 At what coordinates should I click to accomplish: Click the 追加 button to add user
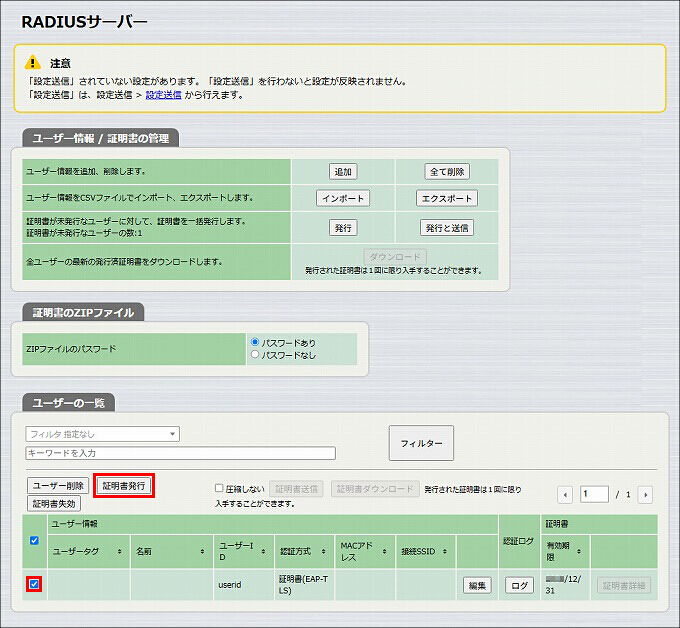point(343,172)
